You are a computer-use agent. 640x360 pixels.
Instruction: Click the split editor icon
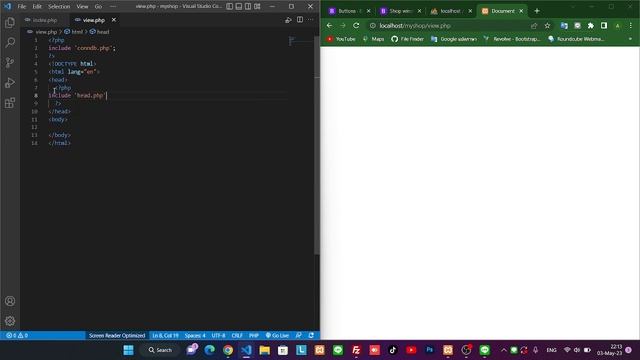[x=300, y=20]
